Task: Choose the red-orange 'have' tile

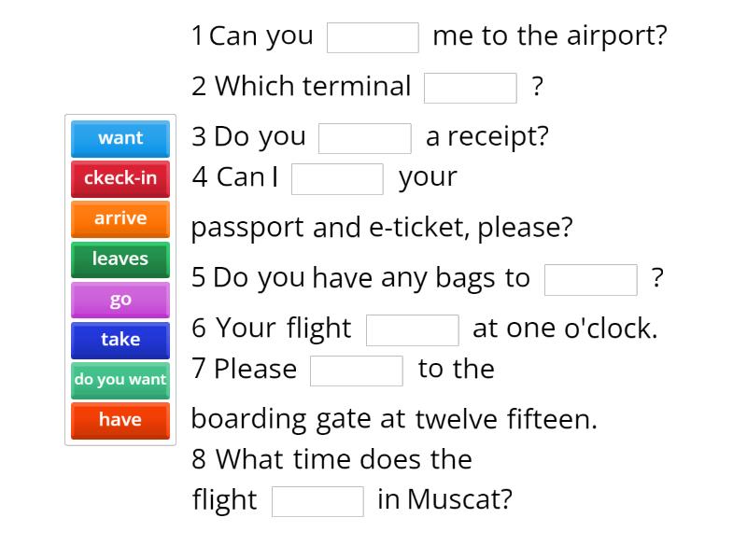Action: (x=120, y=421)
